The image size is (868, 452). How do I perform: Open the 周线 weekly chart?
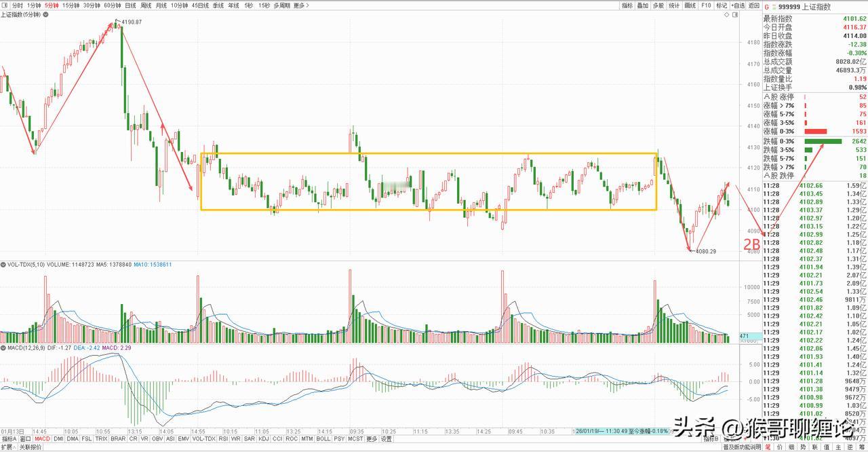pyautogui.click(x=146, y=5)
